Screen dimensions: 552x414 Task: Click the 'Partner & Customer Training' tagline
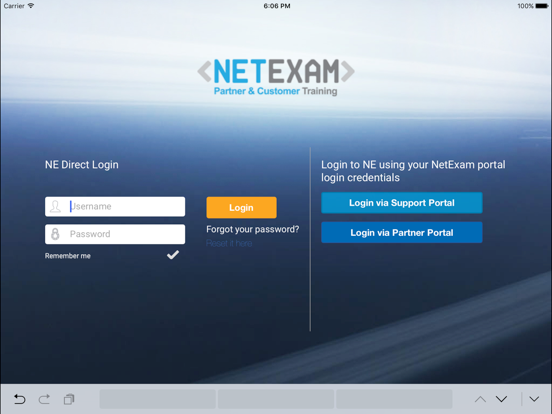(x=276, y=91)
